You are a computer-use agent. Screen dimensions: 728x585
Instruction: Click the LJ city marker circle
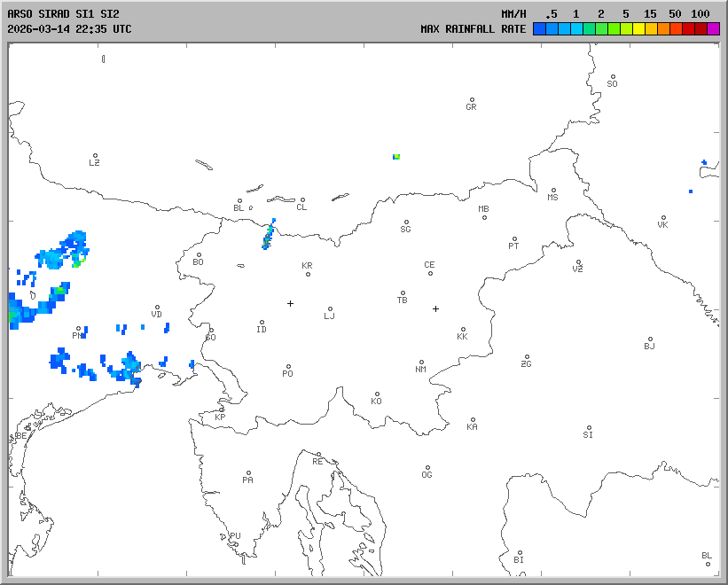tap(330, 309)
